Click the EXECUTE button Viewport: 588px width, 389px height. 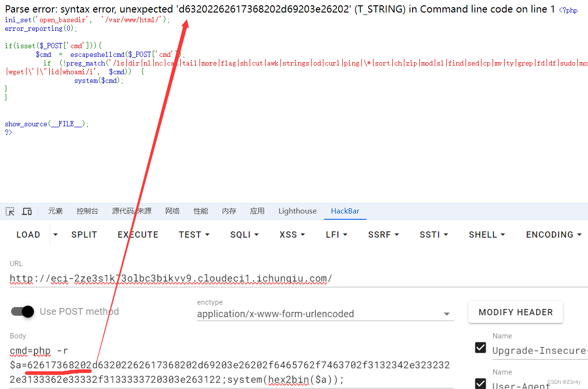(x=138, y=235)
